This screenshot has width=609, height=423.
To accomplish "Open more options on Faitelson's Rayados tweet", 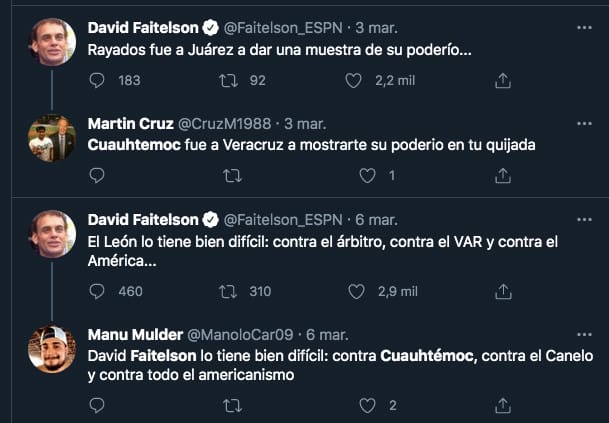I will tap(585, 26).
